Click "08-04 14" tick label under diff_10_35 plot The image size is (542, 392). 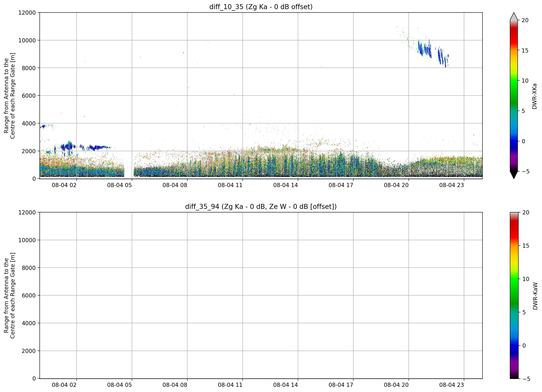285,185
